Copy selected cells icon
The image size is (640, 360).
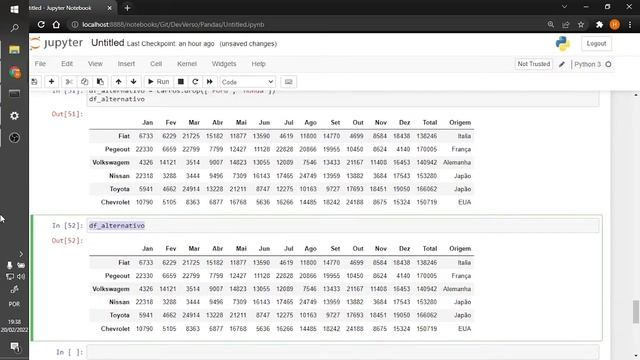(84, 82)
